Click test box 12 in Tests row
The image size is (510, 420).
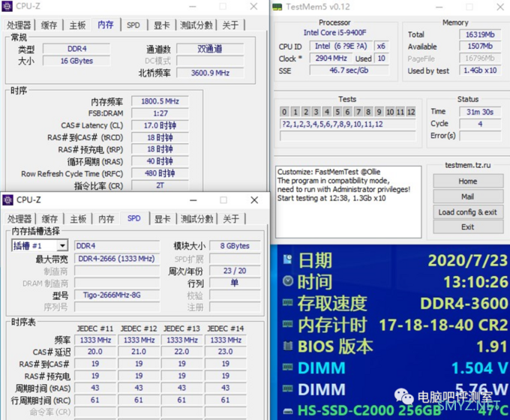[x=411, y=112]
